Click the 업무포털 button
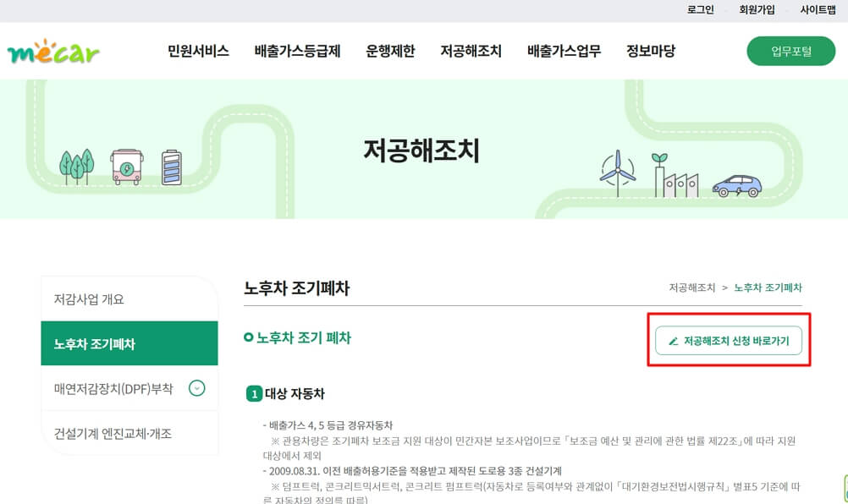 791,51
